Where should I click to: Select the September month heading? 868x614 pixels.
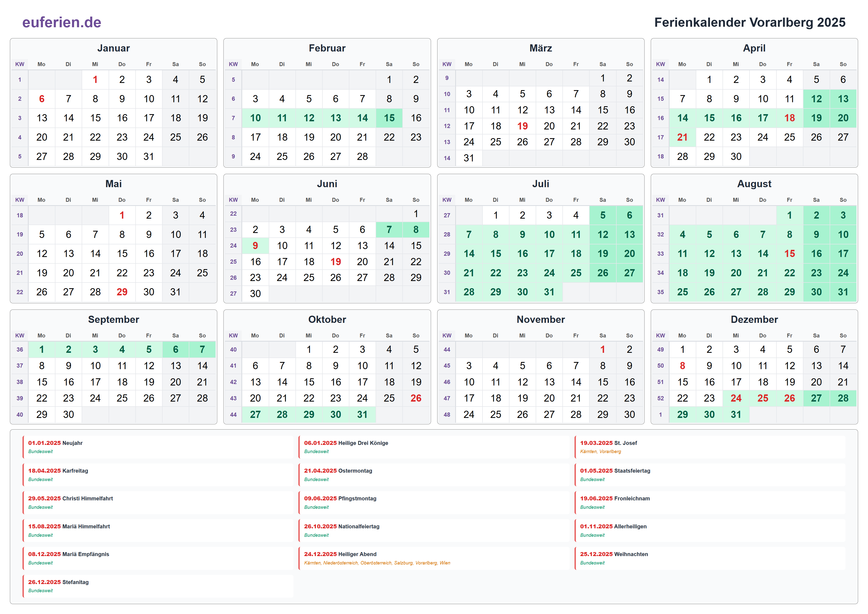113,319
